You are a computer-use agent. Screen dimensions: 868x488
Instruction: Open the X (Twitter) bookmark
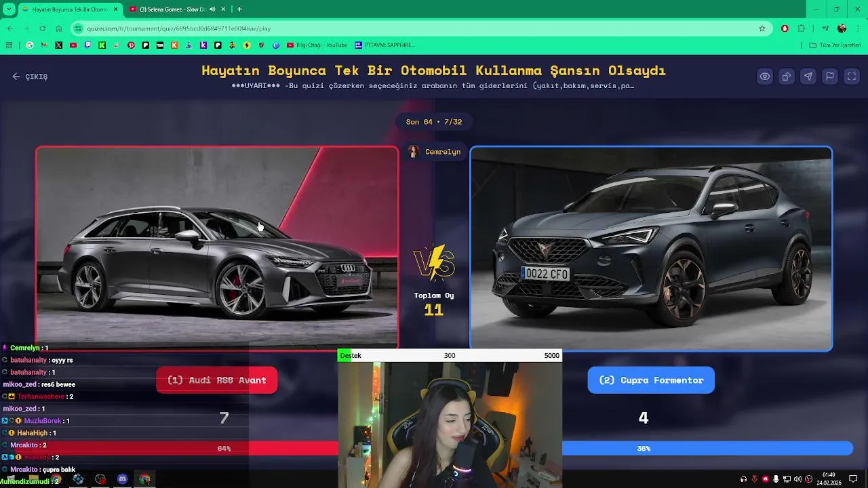pos(59,45)
